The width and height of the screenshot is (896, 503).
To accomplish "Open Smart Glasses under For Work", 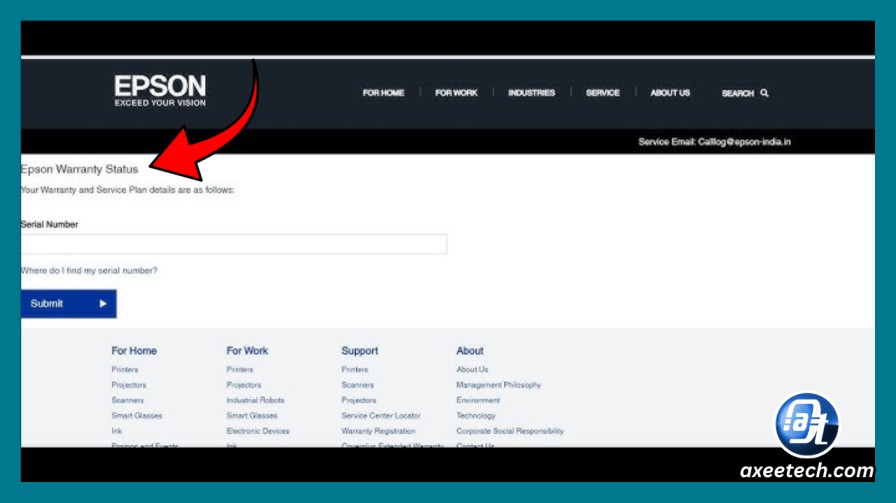I will pos(251,416).
